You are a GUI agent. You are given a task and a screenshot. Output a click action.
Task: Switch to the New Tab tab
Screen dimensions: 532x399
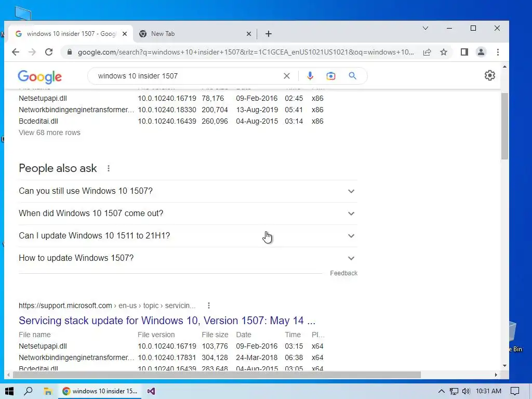click(195, 34)
